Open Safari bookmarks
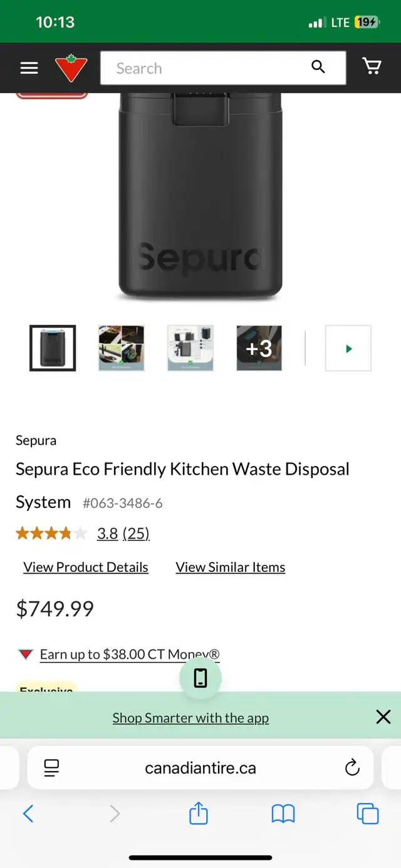 pyautogui.click(x=283, y=814)
